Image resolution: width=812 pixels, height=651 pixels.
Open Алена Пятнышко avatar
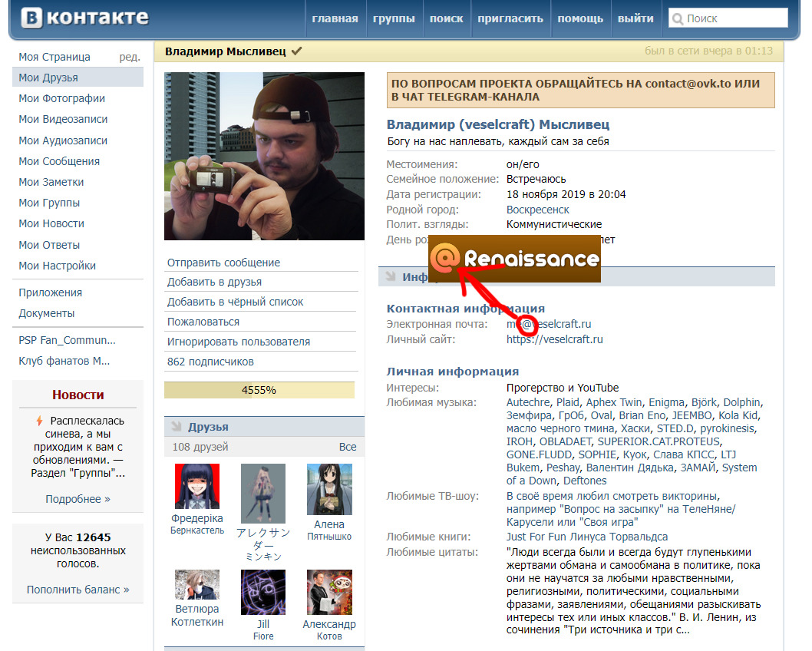[329, 489]
